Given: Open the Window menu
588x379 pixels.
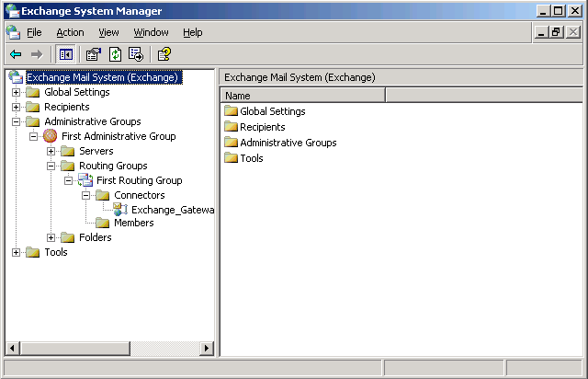Looking at the screenshot, I should 151,33.
